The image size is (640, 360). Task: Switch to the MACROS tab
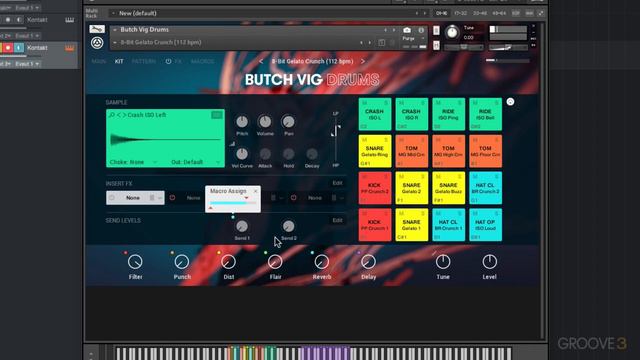click(x=202, y=61)
